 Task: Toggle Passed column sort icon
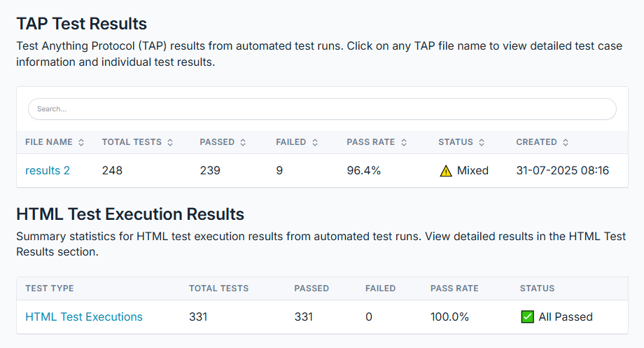(243, 143)
